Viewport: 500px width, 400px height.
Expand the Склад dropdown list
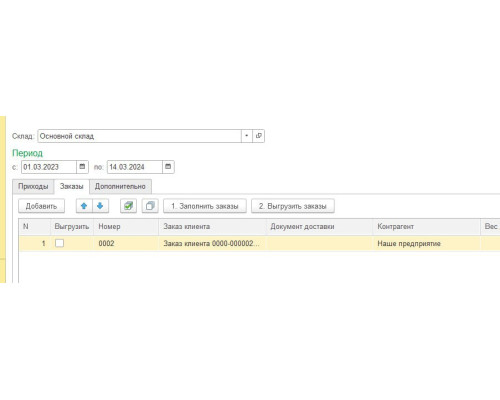tap(247, 136)
